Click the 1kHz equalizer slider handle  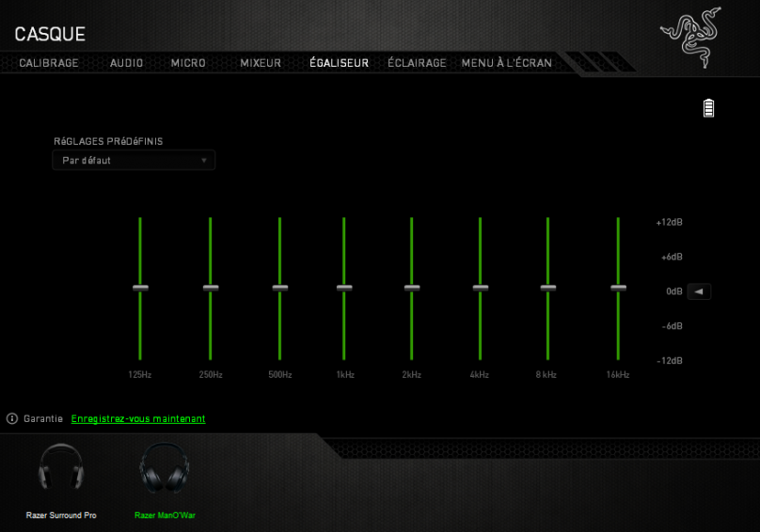[x=344, y=288]
